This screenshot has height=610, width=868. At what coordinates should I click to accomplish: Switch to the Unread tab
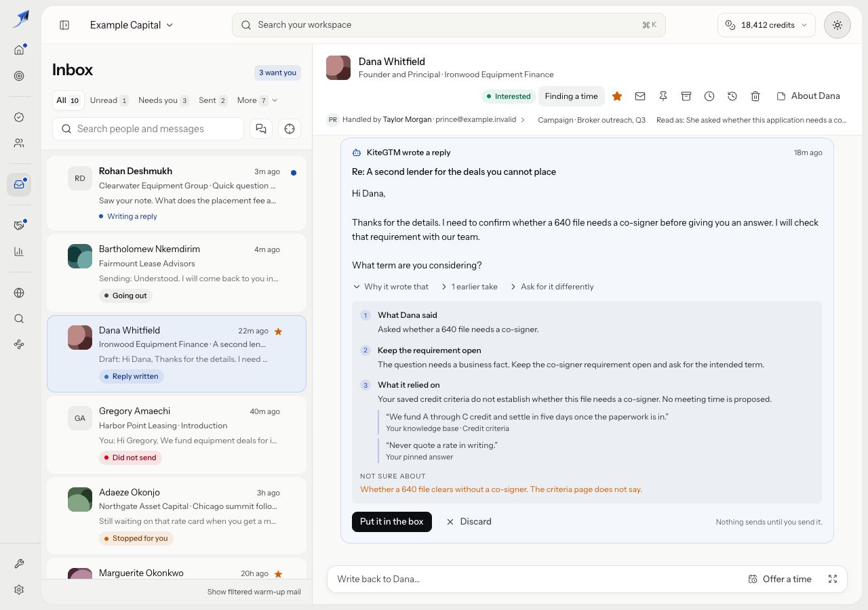click(x=109, y=100)
